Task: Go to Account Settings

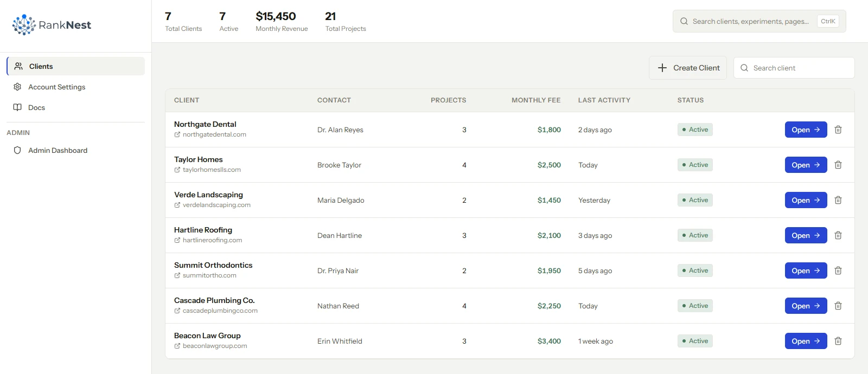Action: (76, 87)
